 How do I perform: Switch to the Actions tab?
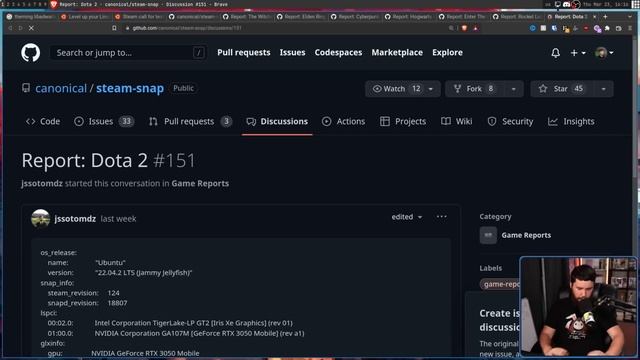pos(343,121)
